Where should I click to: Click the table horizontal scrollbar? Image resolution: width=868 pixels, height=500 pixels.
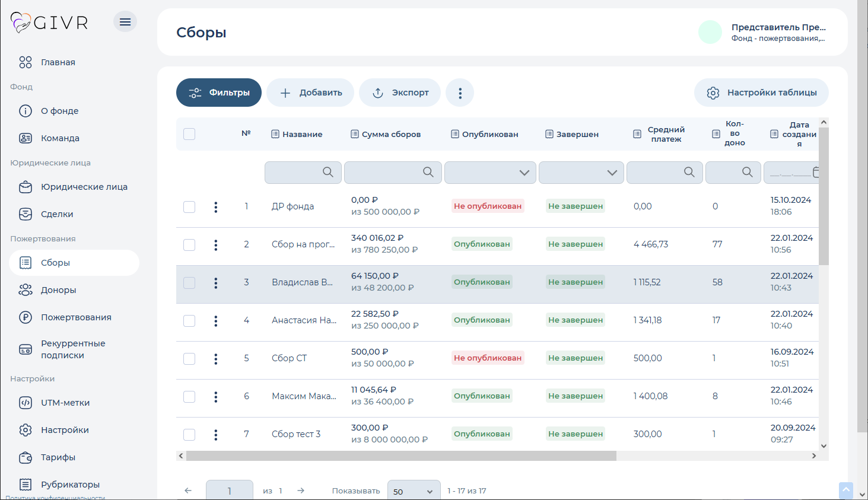(x=401, y=456)
